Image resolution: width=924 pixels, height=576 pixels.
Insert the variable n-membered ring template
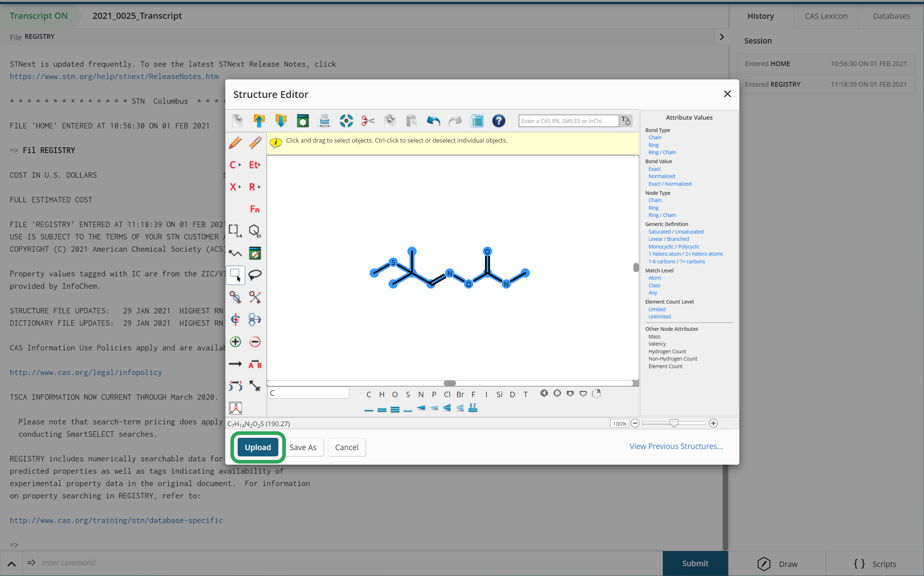point(597,394)
